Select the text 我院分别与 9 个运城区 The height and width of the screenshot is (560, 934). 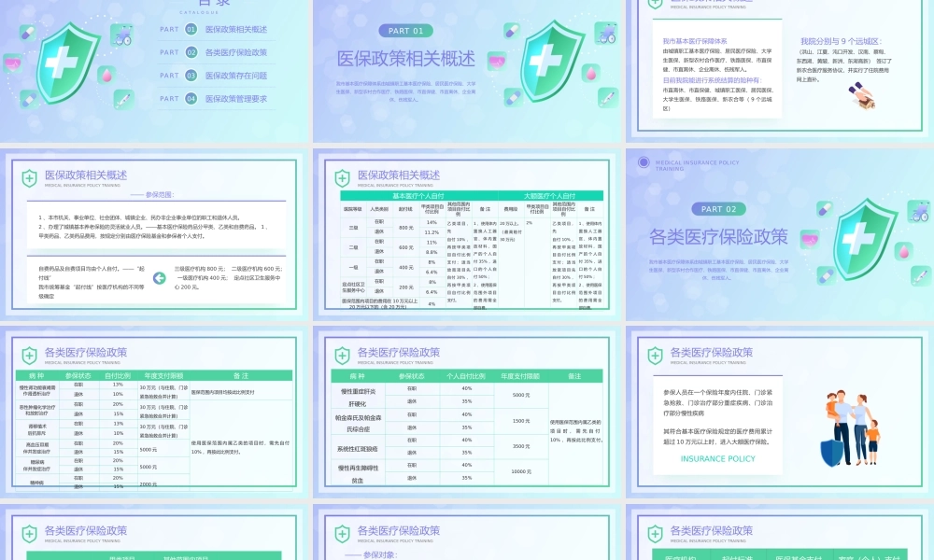(841, 41)
